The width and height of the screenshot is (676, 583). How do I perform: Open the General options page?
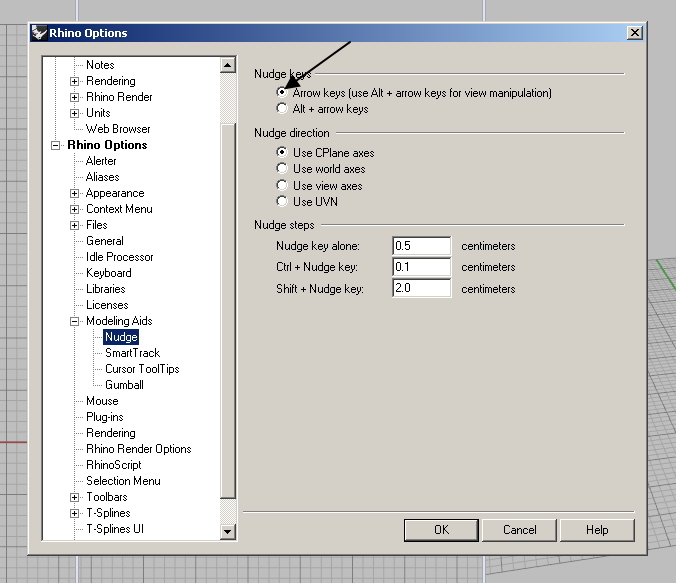click(x=105, y=241)
